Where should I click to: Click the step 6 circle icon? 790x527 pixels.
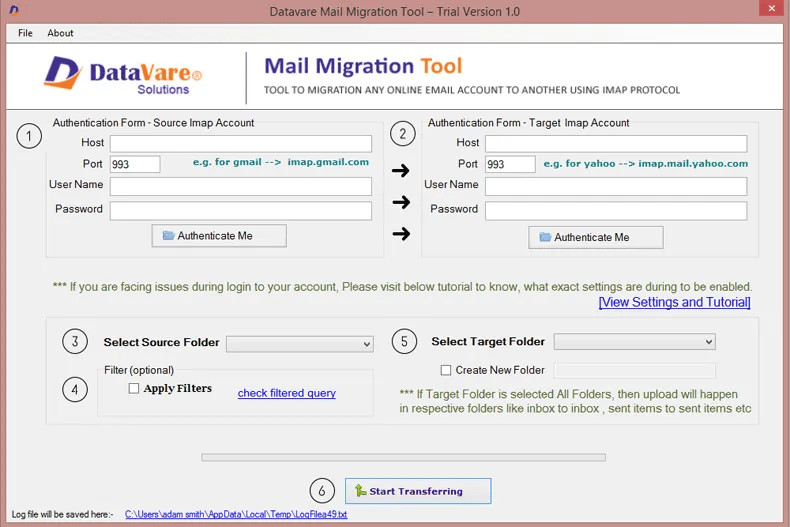tap(321, 491)
